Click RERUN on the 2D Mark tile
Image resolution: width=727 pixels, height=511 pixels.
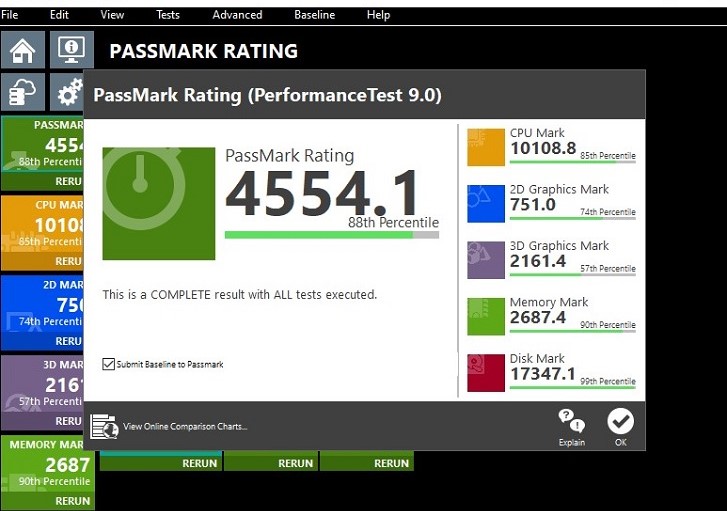pos(68,341)
